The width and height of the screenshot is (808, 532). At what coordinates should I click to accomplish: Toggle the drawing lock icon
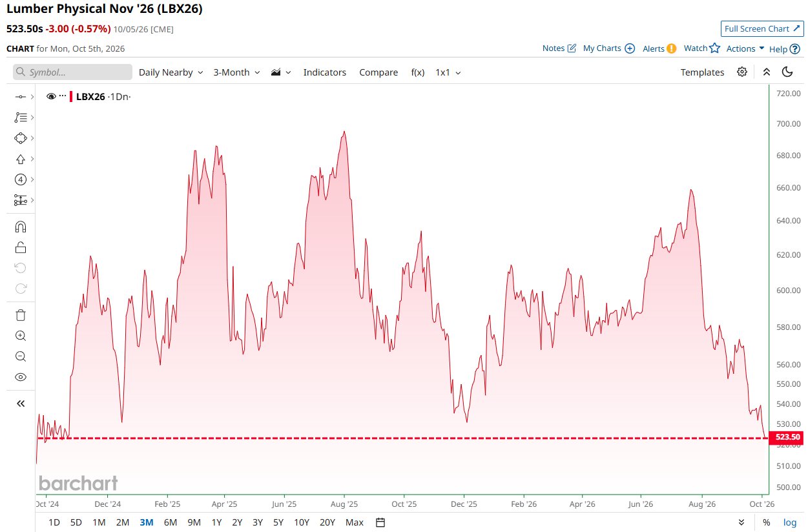[x=20, y=247]
